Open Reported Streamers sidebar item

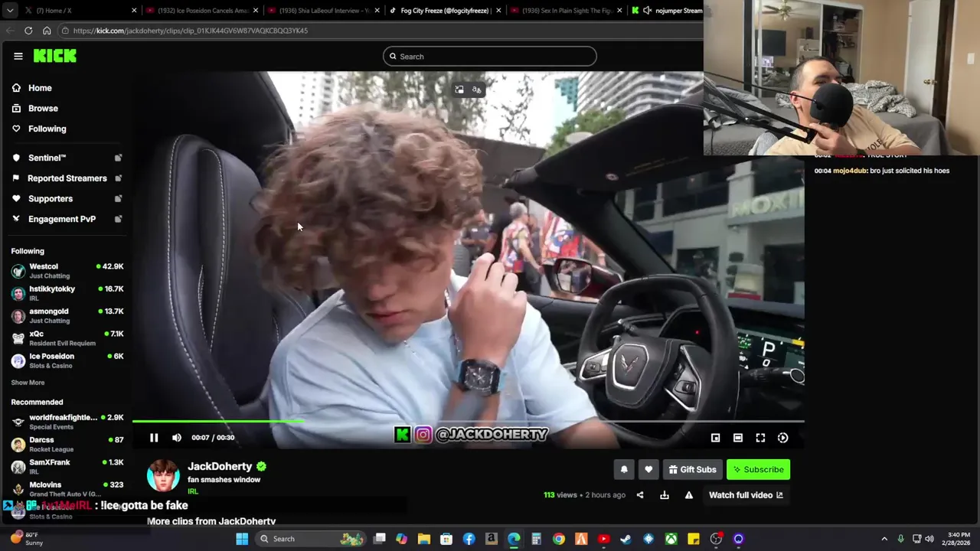point(67,178)
